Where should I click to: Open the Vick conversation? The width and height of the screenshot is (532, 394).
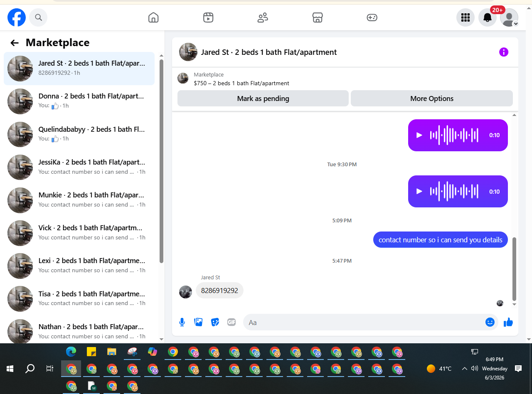pyautogui.click(x=79, y=233)
